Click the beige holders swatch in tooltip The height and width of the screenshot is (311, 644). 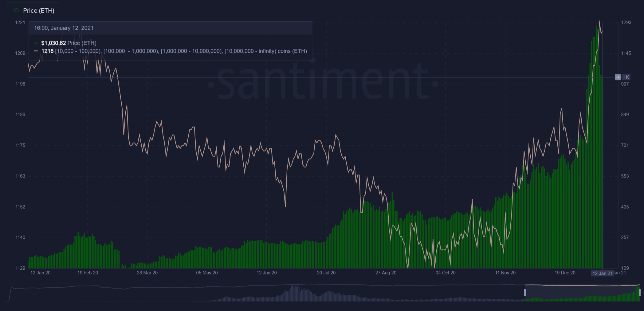pyautogui.click(x=36, y=51)
